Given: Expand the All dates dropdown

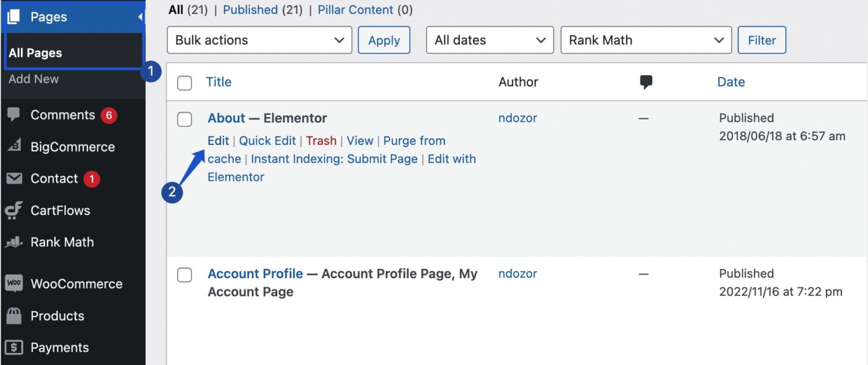Looking at the screenshot, I should pyautogui.click(x=490, y=40).
